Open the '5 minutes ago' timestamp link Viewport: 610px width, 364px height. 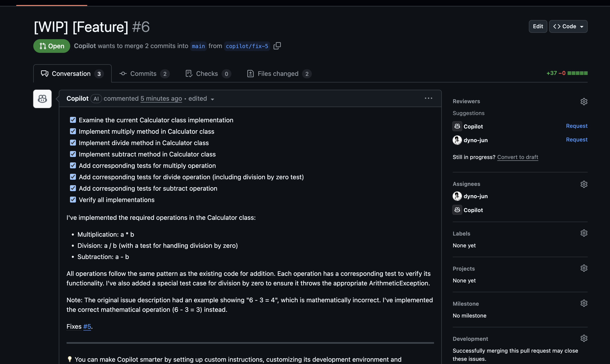[x=161, y=99]
